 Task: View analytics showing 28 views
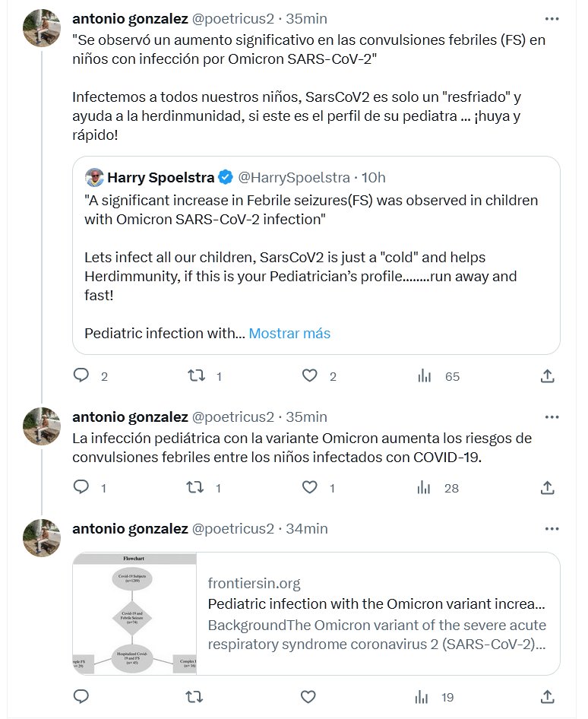point(425,487)
